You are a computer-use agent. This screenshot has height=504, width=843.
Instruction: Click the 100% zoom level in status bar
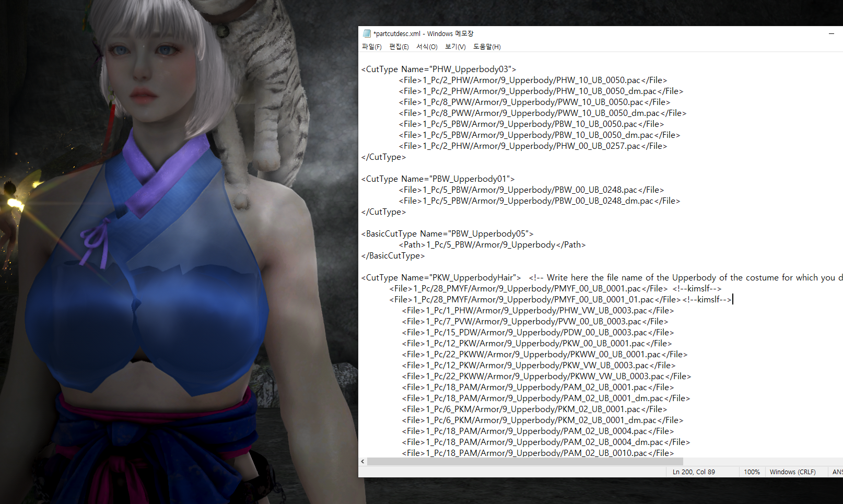[x=752, y=472]
